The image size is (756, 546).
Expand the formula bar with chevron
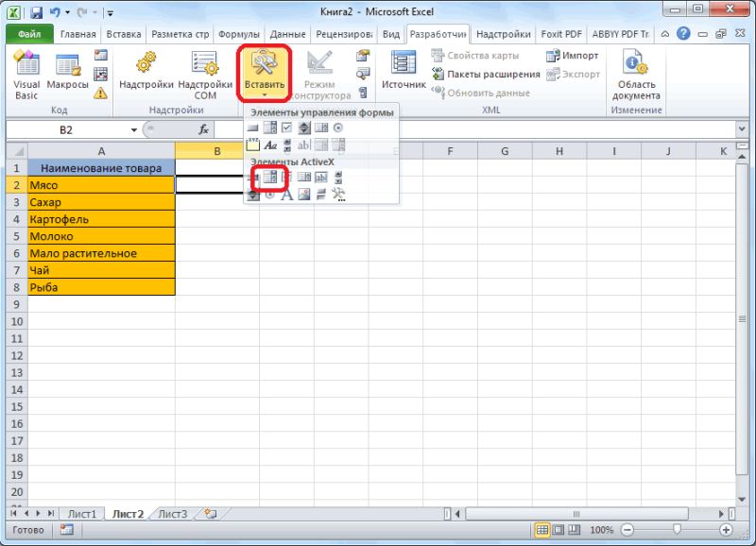[x=742, y=129]
